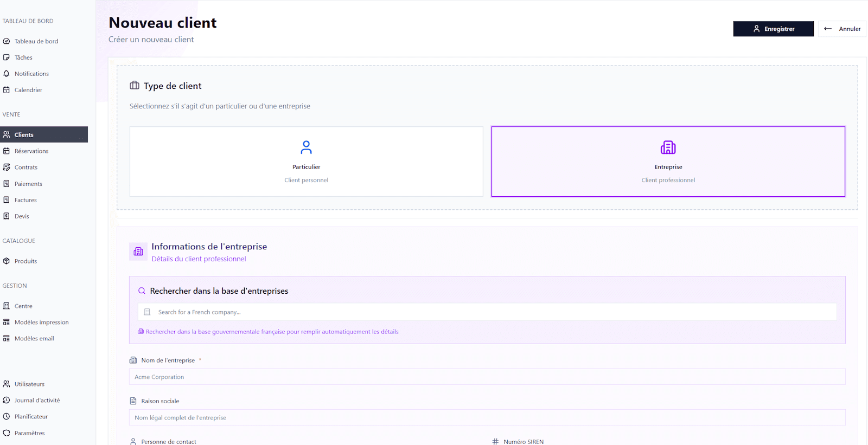
Task: Click the person icon beside Personne de contact
Action: pos(133,442)
